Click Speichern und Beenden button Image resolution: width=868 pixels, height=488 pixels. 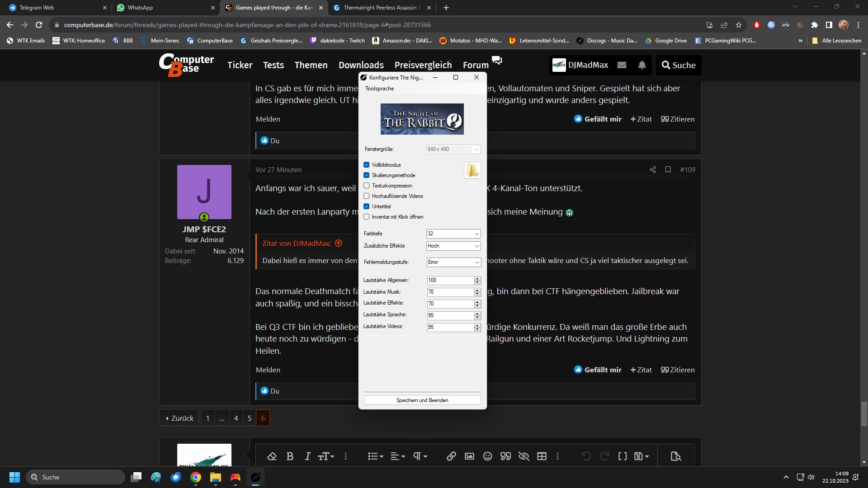click(422, 400)
